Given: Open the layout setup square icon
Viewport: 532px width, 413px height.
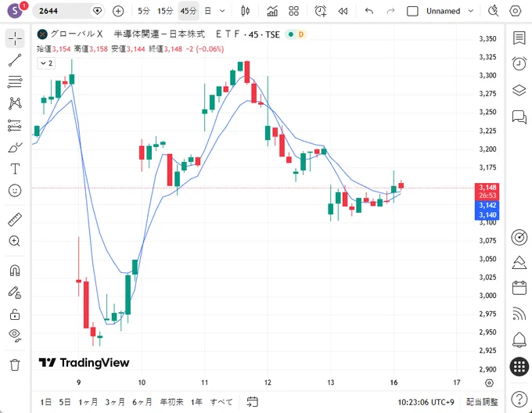Looking at the screenshot, I should 412,11.
